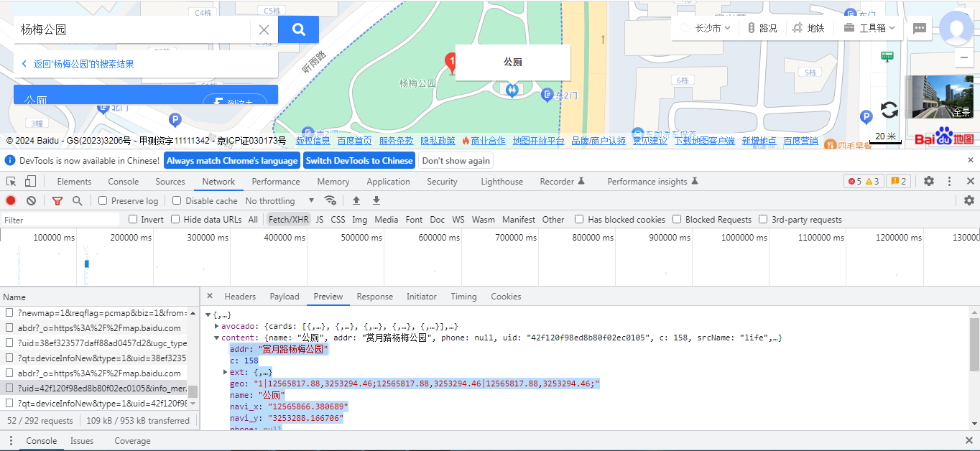
Task: Click Import HAR file upload icon
Action: pyautogui.click(x=356, y=200)
